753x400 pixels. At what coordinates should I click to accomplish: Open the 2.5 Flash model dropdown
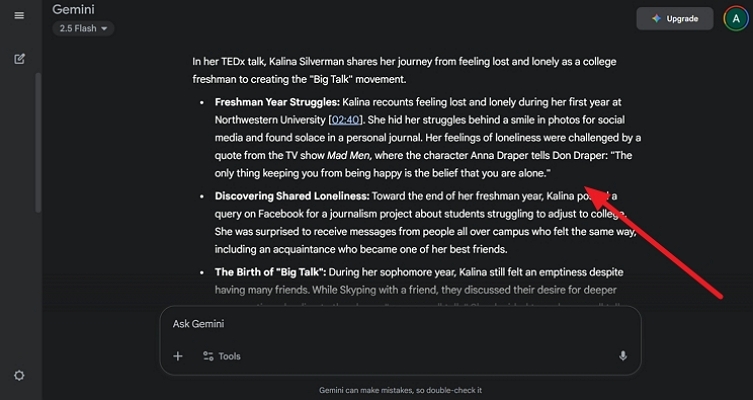pyautogui.click(x=83, y=28)
